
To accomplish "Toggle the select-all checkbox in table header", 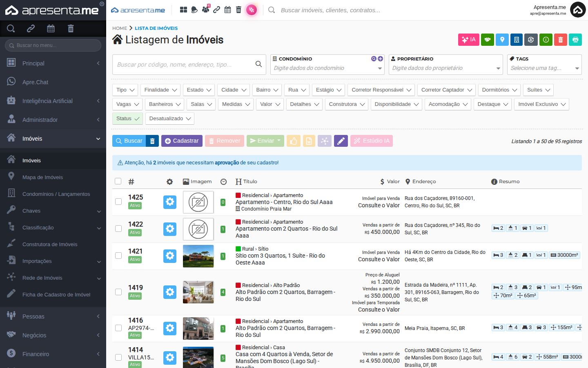I will point(118,181).
